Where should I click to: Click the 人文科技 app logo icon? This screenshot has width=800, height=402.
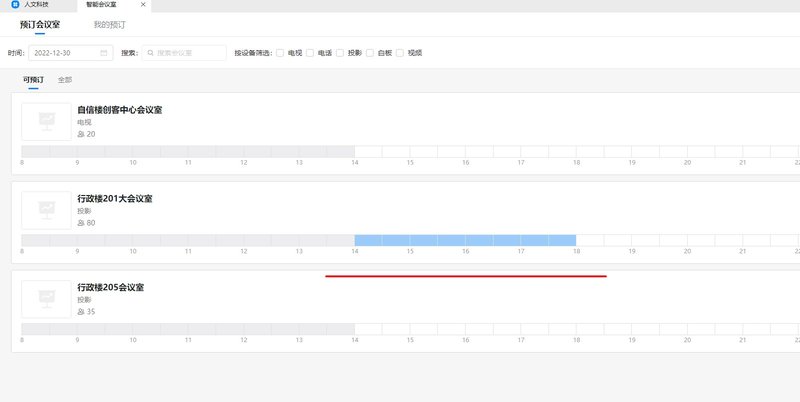point(15,5)
